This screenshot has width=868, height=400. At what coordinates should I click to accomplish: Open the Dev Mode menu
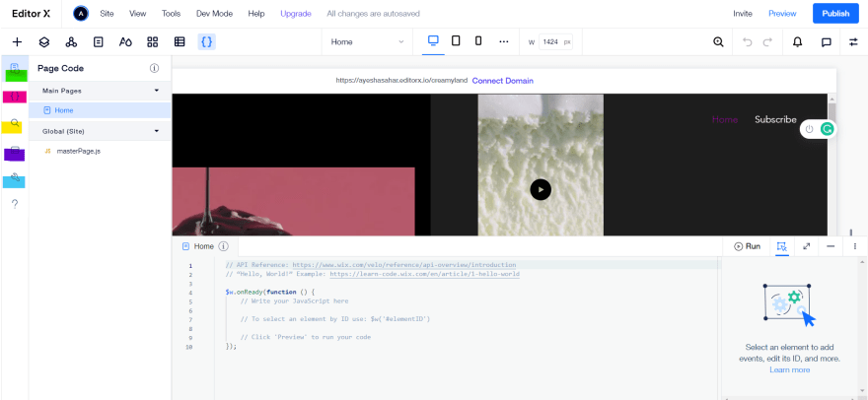point(214,14)
